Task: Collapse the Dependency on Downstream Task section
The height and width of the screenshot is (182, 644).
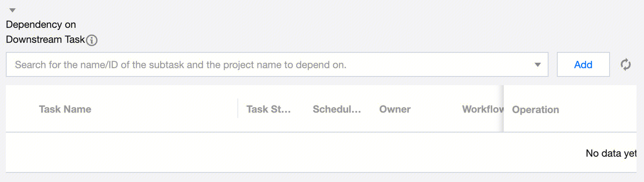Action: (x=12, y=10)
